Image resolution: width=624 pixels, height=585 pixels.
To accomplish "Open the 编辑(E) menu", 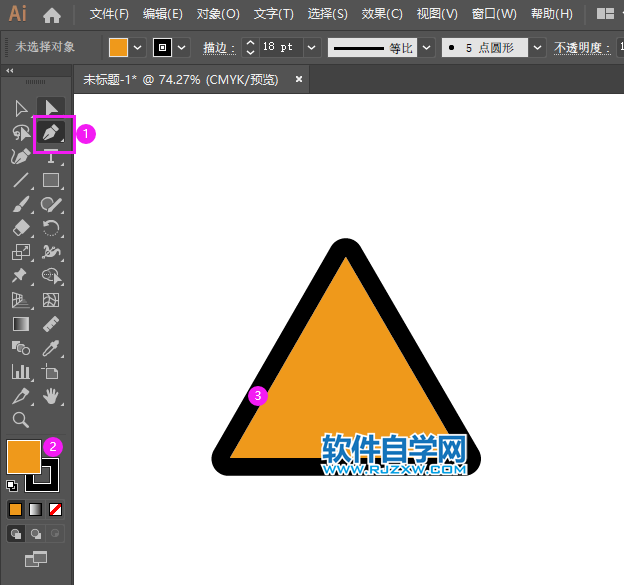I will click(x=163, y=14).
